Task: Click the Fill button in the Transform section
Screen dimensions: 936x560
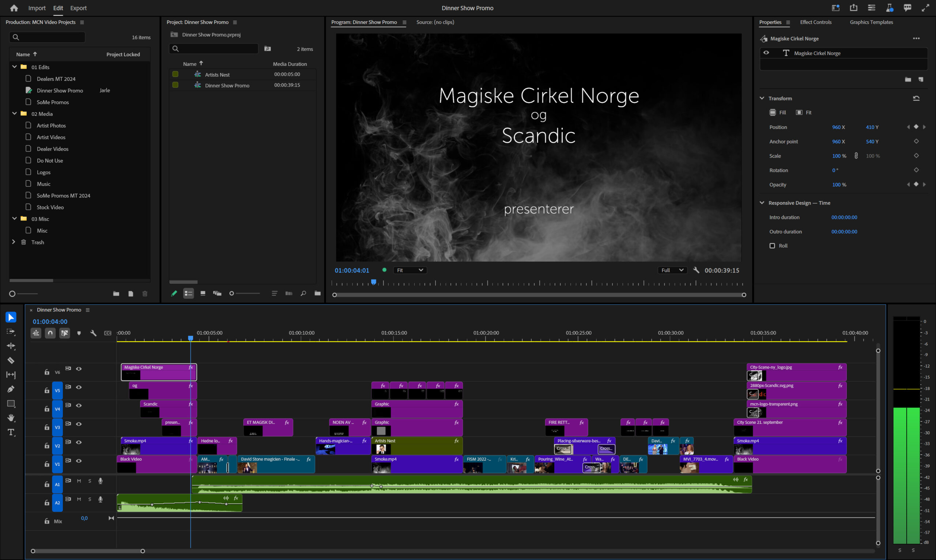Action: coord(777,112)
